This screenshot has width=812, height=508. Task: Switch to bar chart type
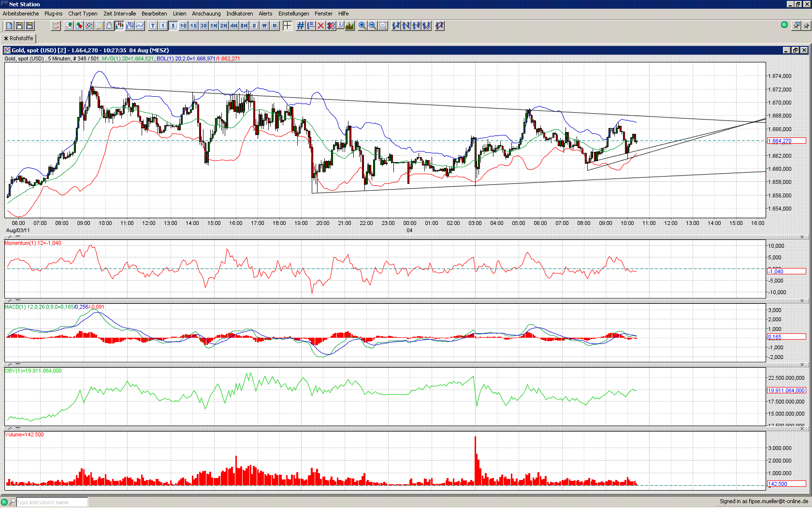pos(130,26)
